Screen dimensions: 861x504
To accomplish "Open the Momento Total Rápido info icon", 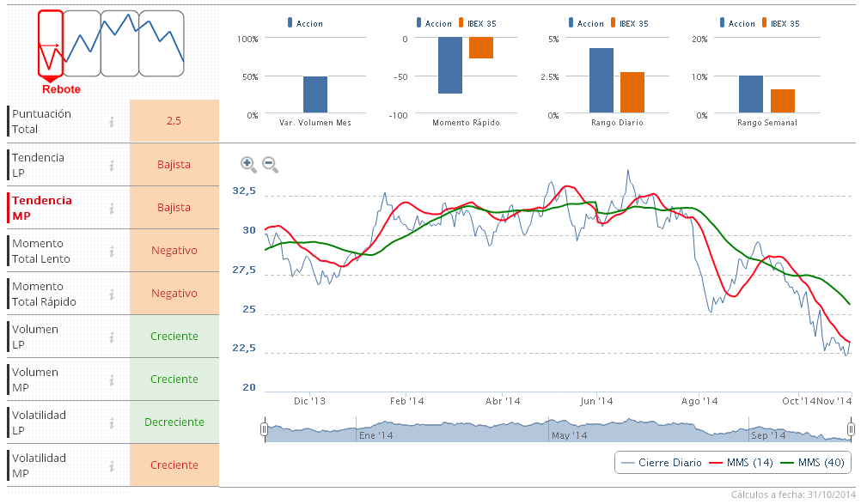I will [112, 294].
